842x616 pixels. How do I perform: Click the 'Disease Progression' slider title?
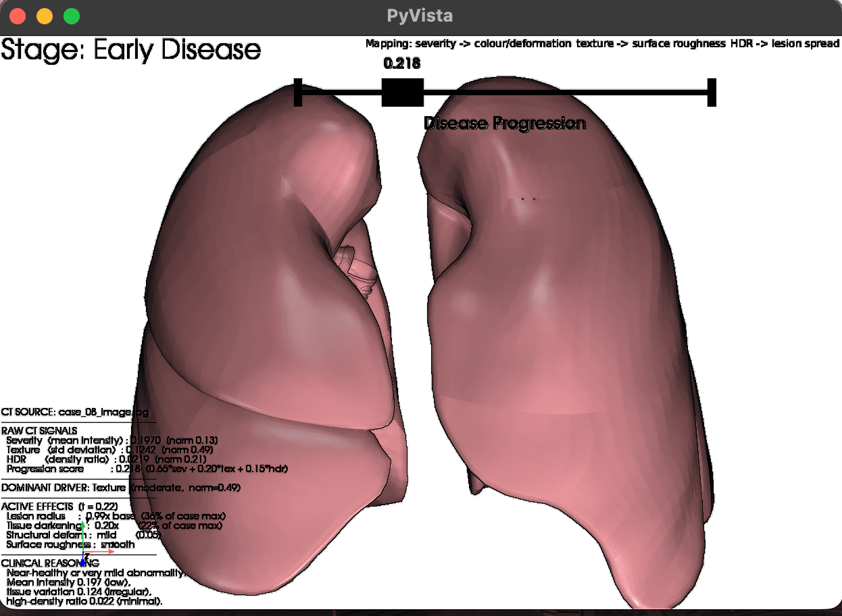point(505,124)
